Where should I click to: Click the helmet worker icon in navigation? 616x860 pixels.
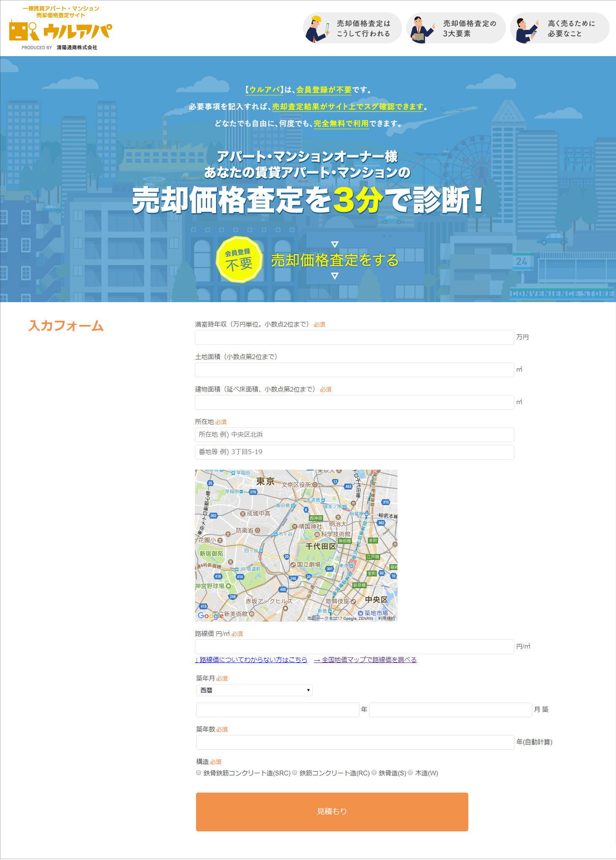coord(318,29)
